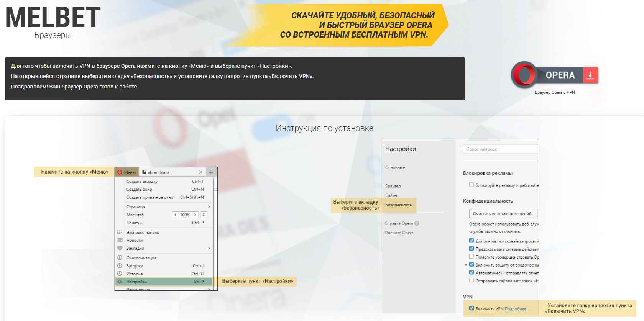Image resolution: width=644 pixels, height=321 pixels.
Task: Click the Opera download button with red arrow
Action: click(x=590, y=75)
